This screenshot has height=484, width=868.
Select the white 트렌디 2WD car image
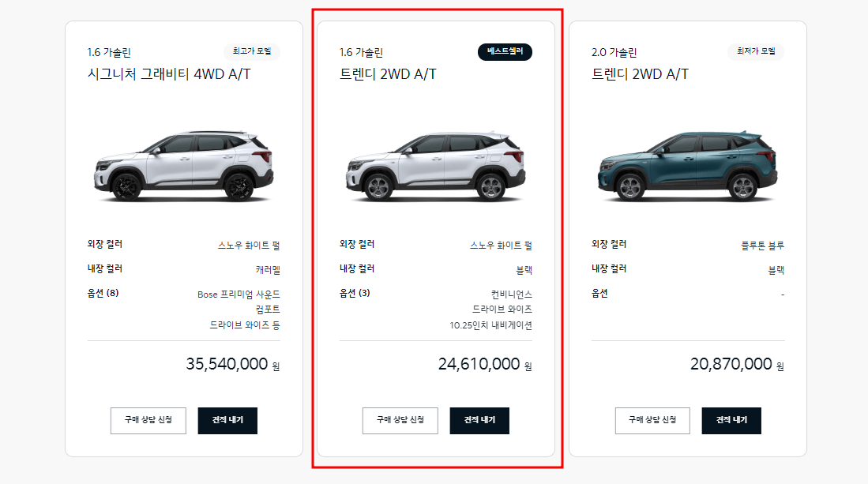437,166
